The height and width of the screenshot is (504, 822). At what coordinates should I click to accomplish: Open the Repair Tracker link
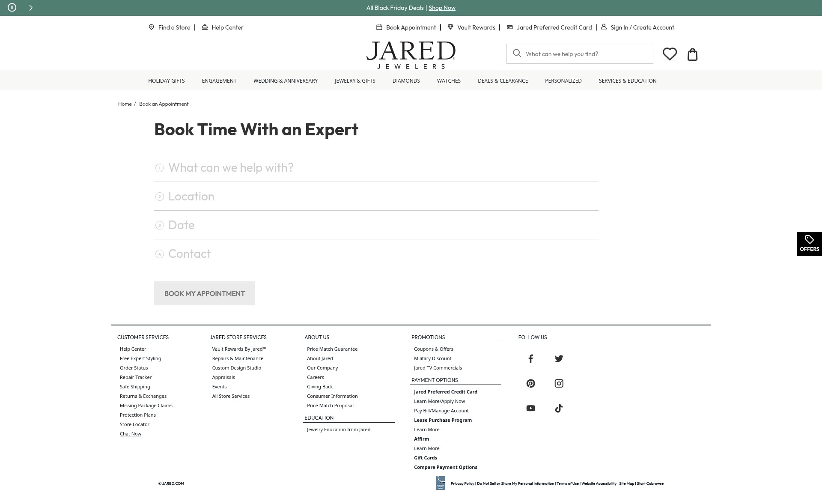pos(135,377)
